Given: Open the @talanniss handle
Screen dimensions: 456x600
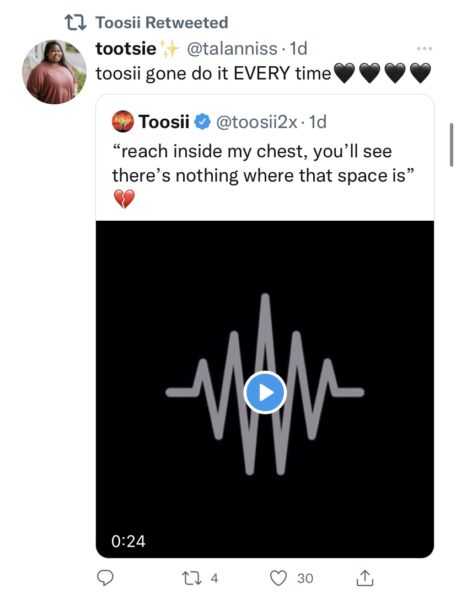Looking at the screenshot, I should click(x=231, y=49).
